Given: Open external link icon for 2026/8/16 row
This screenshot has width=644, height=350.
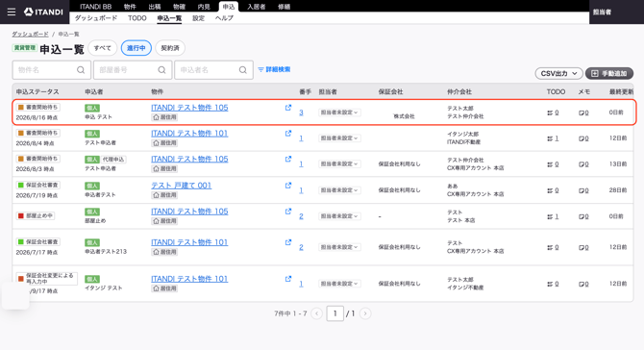Looking at the screenshot, I should click(x=288, y=108).
